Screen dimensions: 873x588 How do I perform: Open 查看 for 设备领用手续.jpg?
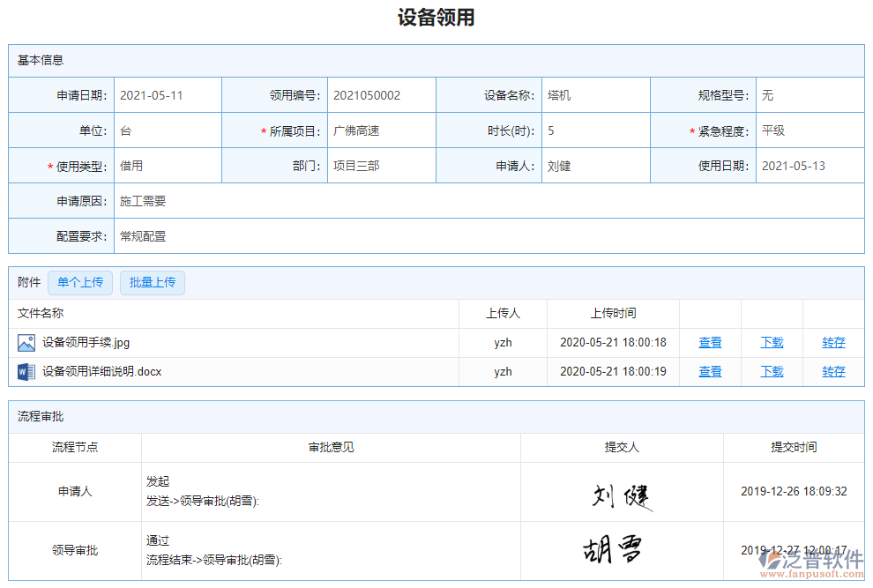click(710, 342)
